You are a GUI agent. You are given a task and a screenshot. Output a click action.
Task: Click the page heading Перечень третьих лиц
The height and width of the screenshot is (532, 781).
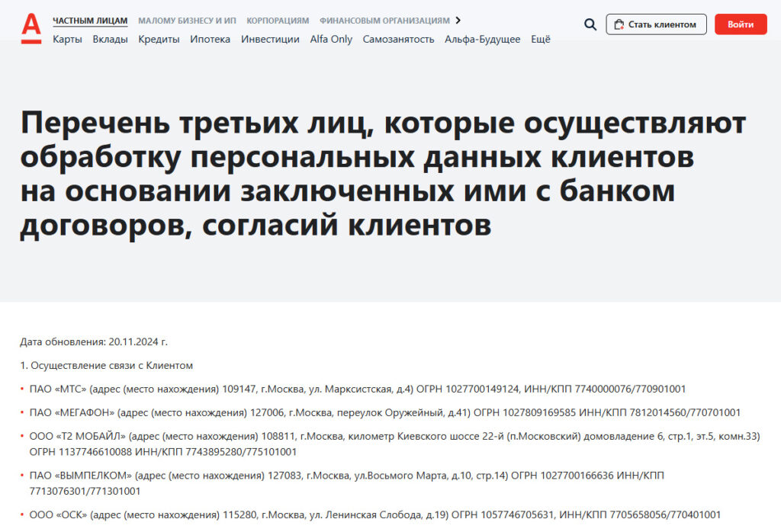pos(383,174)
